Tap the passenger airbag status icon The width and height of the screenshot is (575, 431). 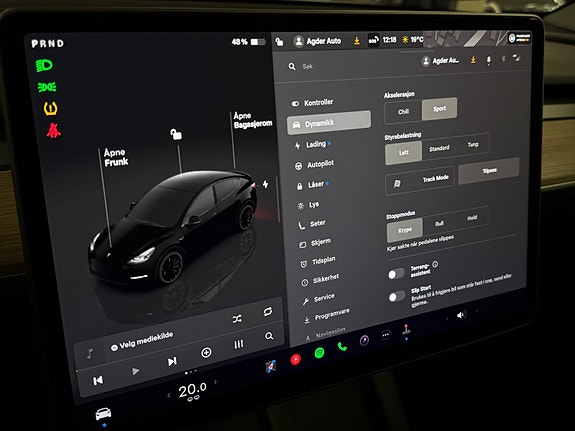click(519, 38)
